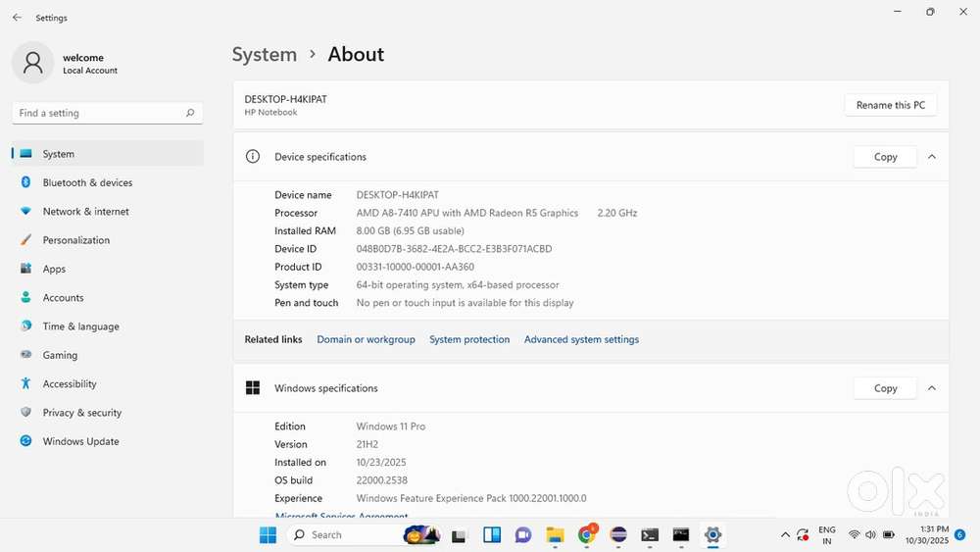980x552 pixels.
Task: Show hidden system tray icons
Action: (786, 535)
